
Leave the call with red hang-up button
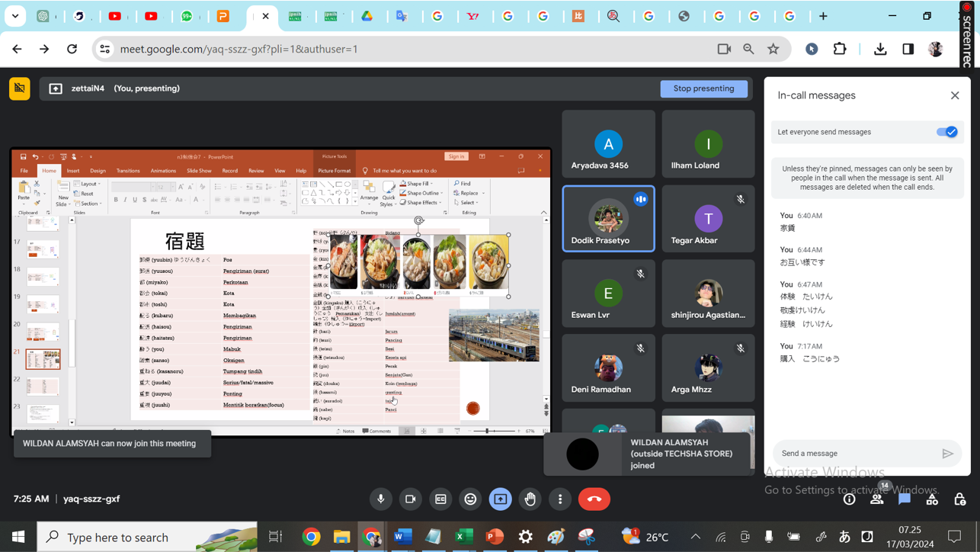pos(594,499)
